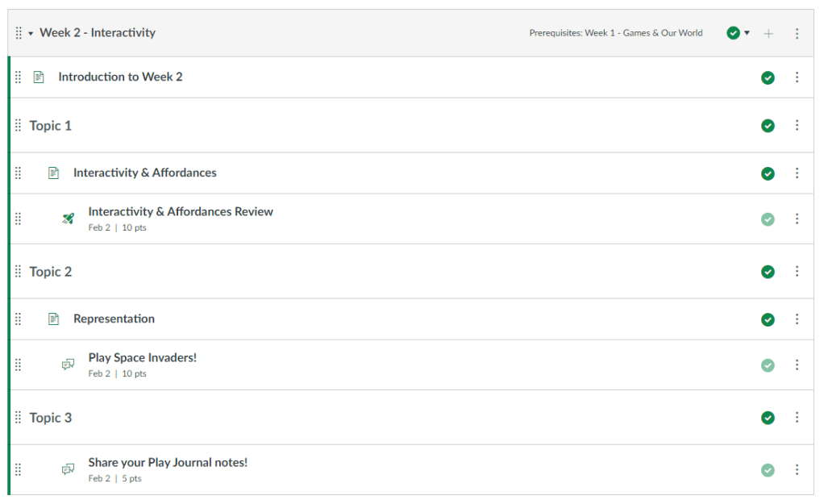Toggle publish status for Topic 3 header
This screenshot has height=504, width=824.
(768, 418)
